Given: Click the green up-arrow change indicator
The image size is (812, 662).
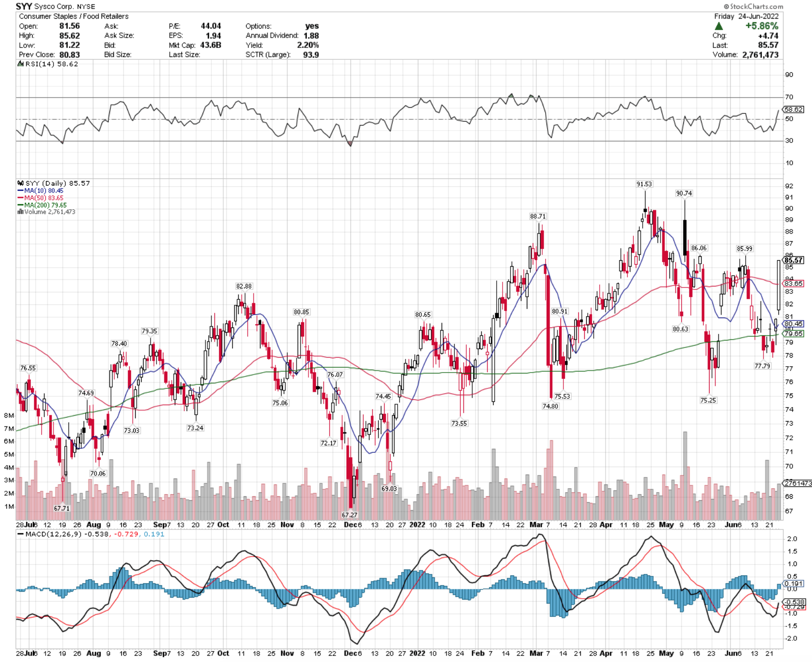Looking at the screenshot, I should click(719, 26).
